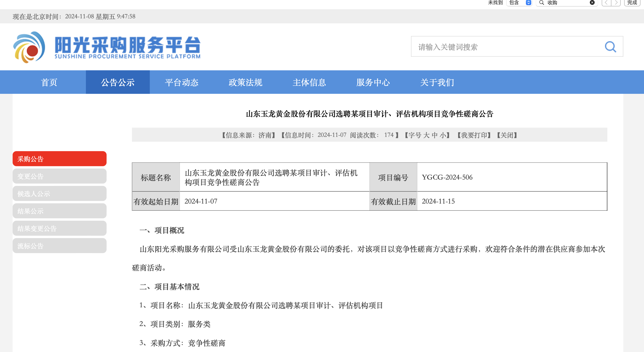This screenshot has height=352, width=644.
Task: Set font size to 大
Action: pyautogui.click(x=426, y=135)
